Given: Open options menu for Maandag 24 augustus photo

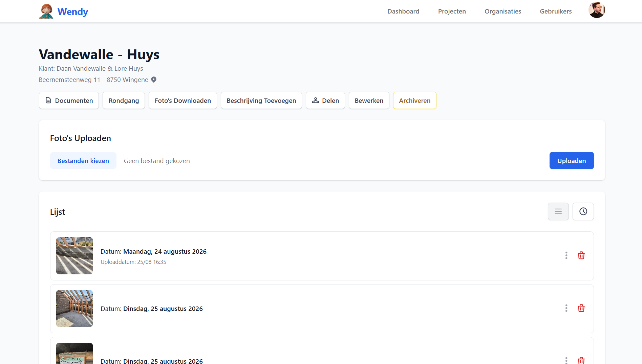Looking at the screenshot, I should point(566,255).
